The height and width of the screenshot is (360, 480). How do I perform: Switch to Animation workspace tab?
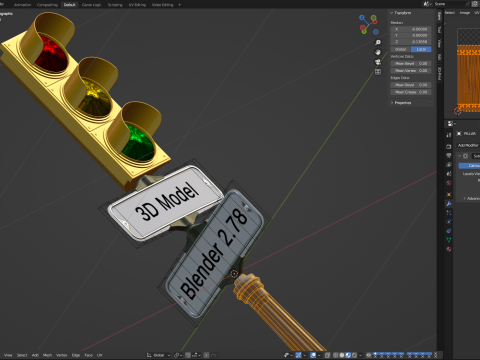[22, 5]
